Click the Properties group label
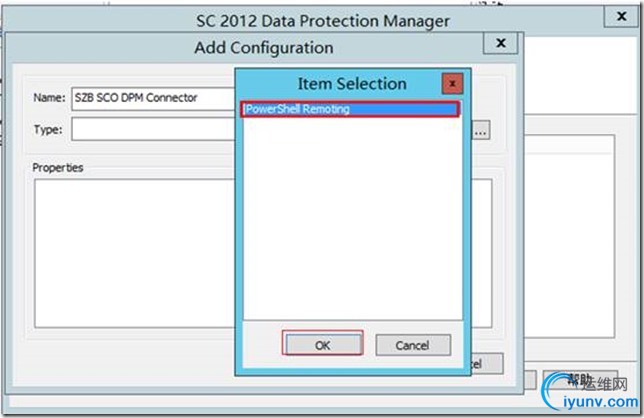 58,168
